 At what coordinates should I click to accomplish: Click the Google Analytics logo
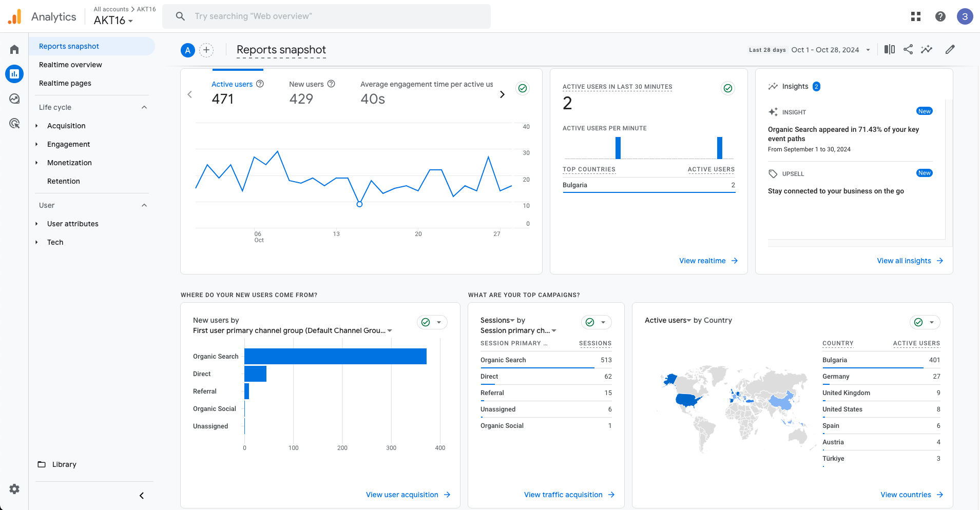(x=15, y=16)
